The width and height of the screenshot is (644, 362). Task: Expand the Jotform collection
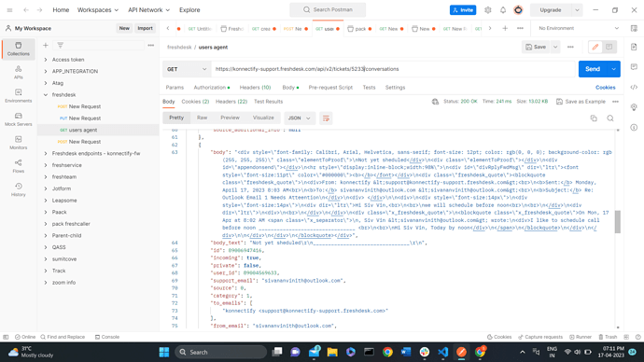[46, 188]
